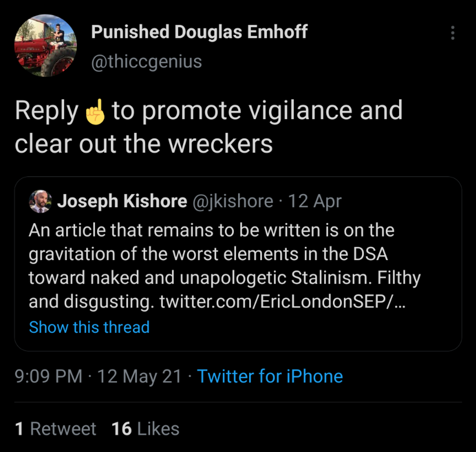The image size is (476, 452).
Task: Click the Twitter for iPhone source link
Action: [x=270, y=376]
